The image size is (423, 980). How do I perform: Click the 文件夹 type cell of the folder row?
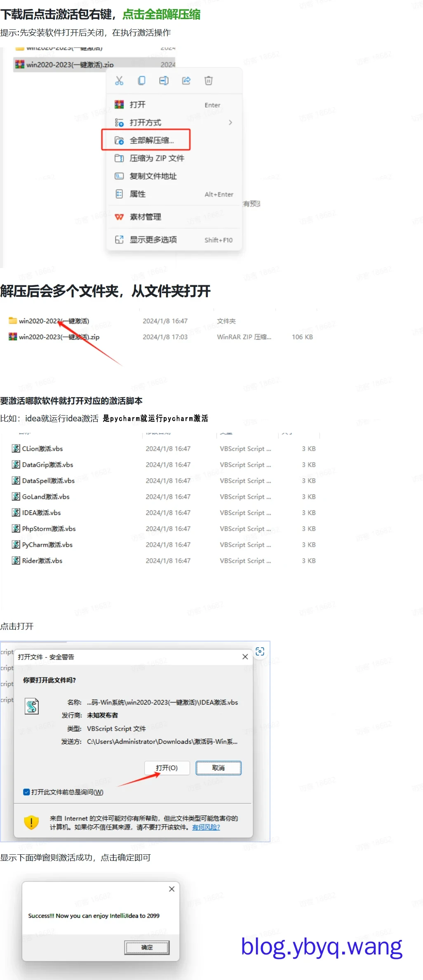[x=226, y=321]
